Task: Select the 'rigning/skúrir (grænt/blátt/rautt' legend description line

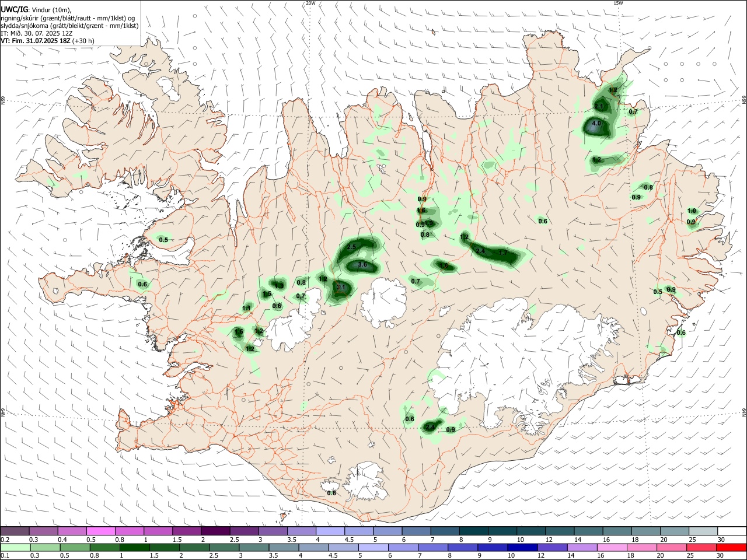Action: (70, 17)
